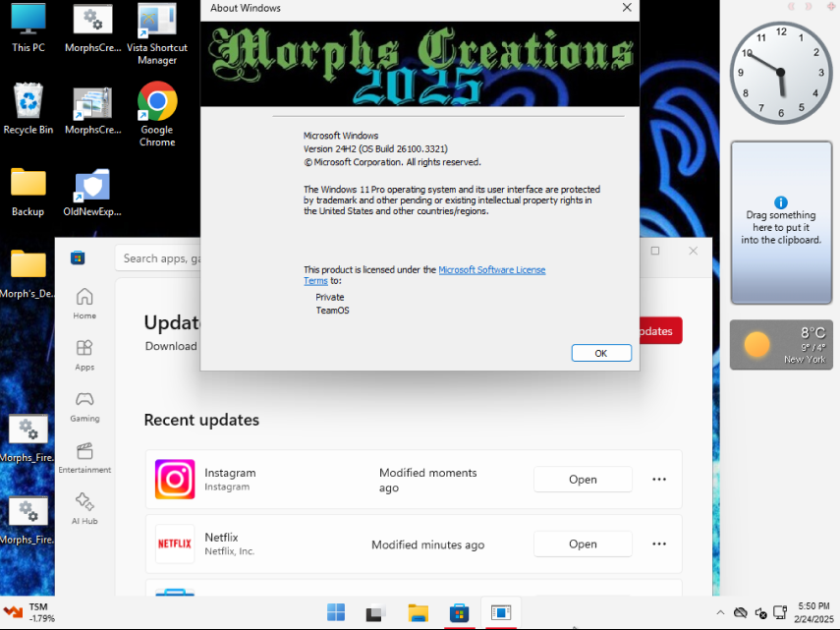This screenshot has height=630, width=840.
Task: Click the analog clock gadget
Action: (780, 73)
